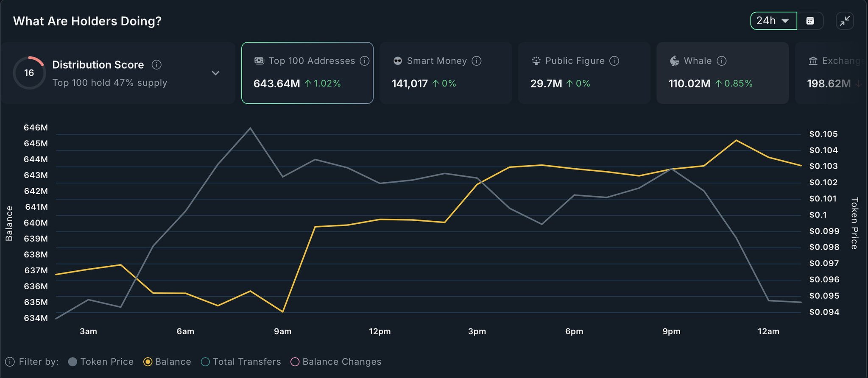Click the 12am time axis label
Image resolution: width=868 pixels, height=378 pixels.
click(768, 331)
